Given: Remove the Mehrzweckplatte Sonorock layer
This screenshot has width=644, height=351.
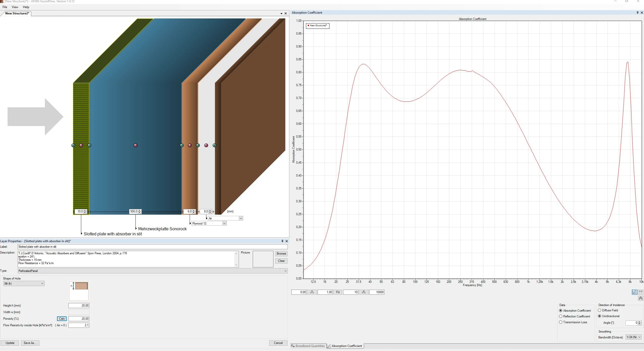Looking at the screenshot, I should point(135,145).
